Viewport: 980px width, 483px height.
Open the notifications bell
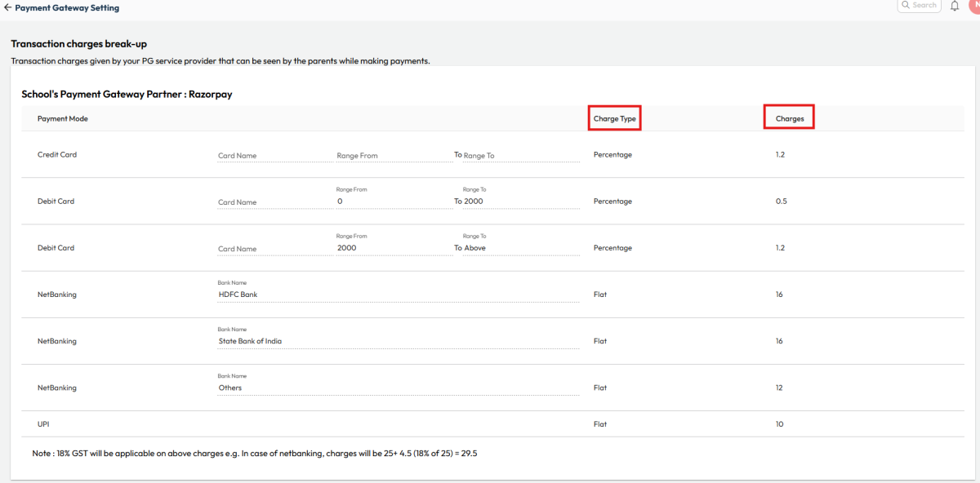coord(953,7)
